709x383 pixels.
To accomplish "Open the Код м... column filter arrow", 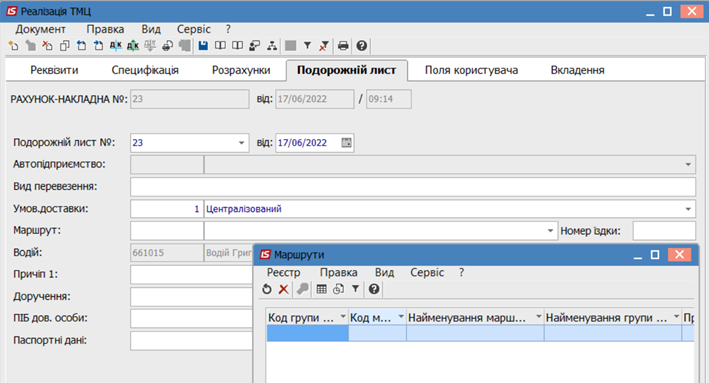I will tap(401, 317).
